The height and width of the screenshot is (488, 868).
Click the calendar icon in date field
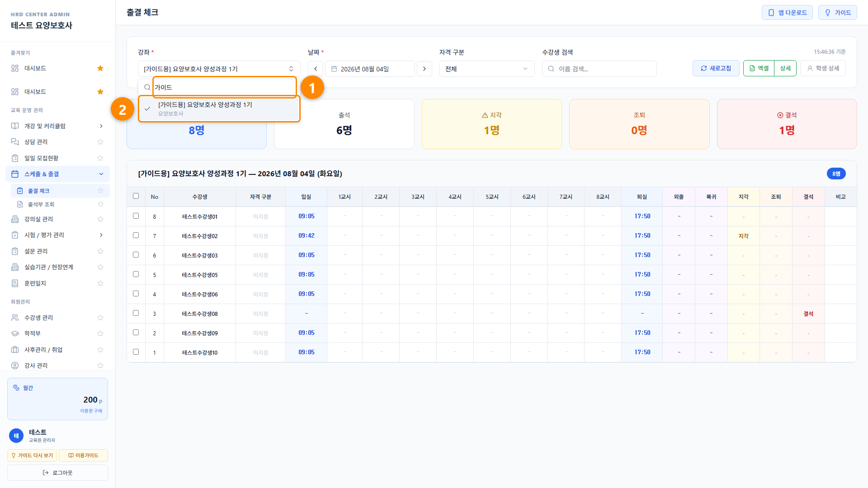tap(334, 69)
